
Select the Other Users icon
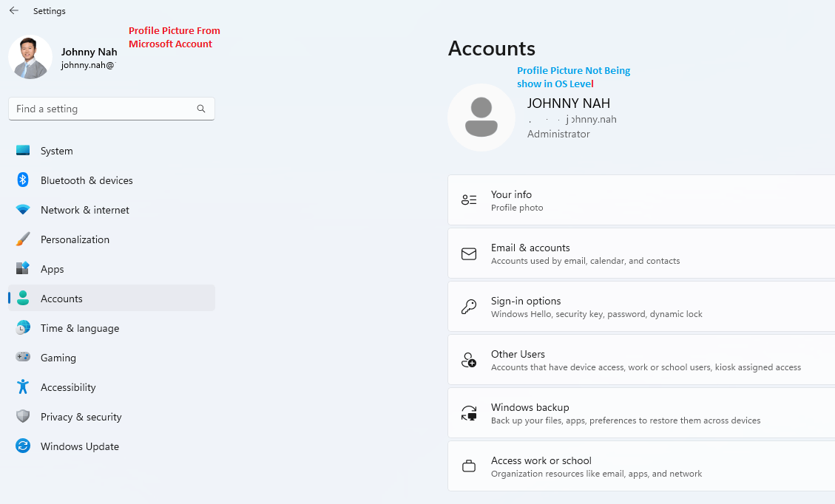click(469, 360)
